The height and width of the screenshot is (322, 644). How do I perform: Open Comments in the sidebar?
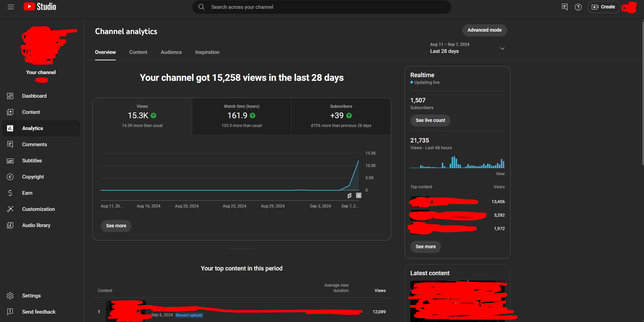[41, 144]
